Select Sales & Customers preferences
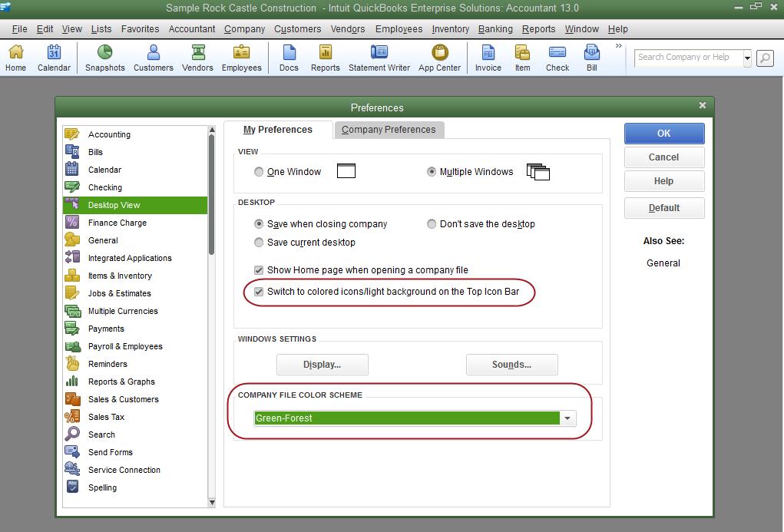 point(135,399)
